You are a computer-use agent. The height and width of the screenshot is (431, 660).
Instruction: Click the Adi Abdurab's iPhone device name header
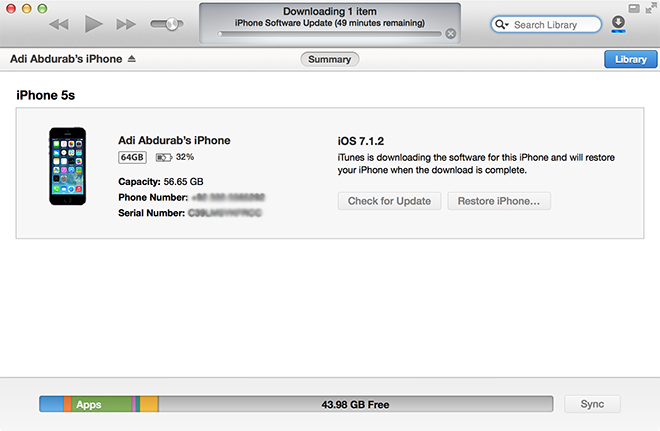(x=66, y=59)
